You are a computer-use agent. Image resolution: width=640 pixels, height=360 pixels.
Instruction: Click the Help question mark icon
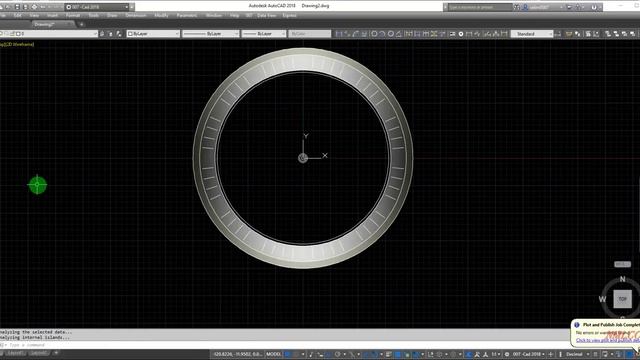594,7
